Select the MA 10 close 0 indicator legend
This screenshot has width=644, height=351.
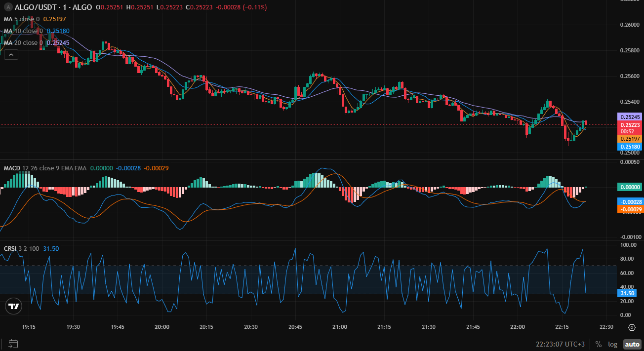(24, 31)
